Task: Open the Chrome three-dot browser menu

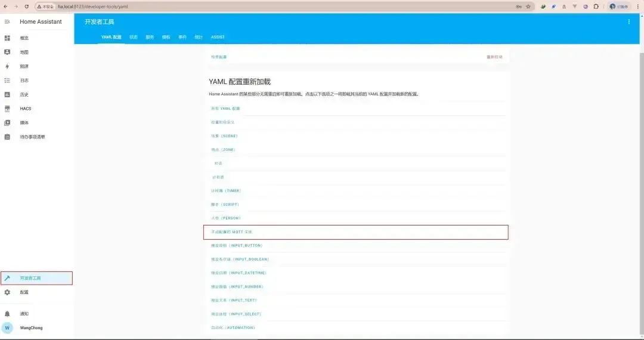Action: click(638, 7)
